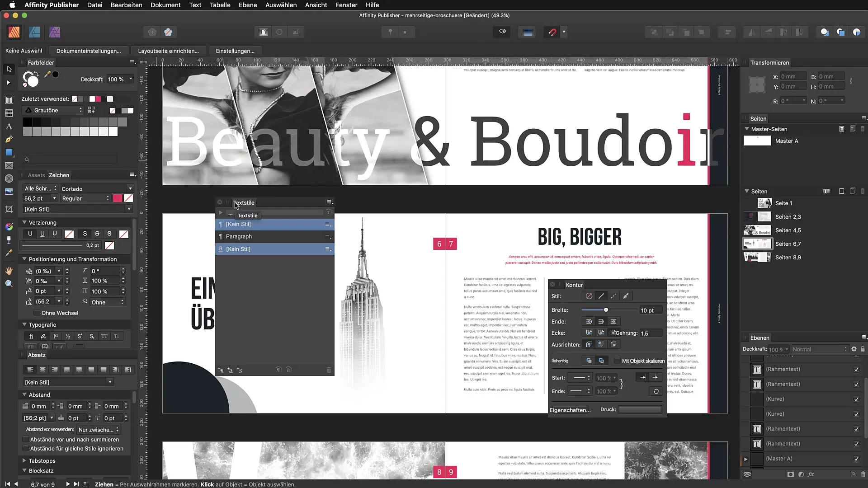Select the no-stroke style in Kontur
Screen dimensions: 868x488
pyautogui.click(x=589, y=296)
